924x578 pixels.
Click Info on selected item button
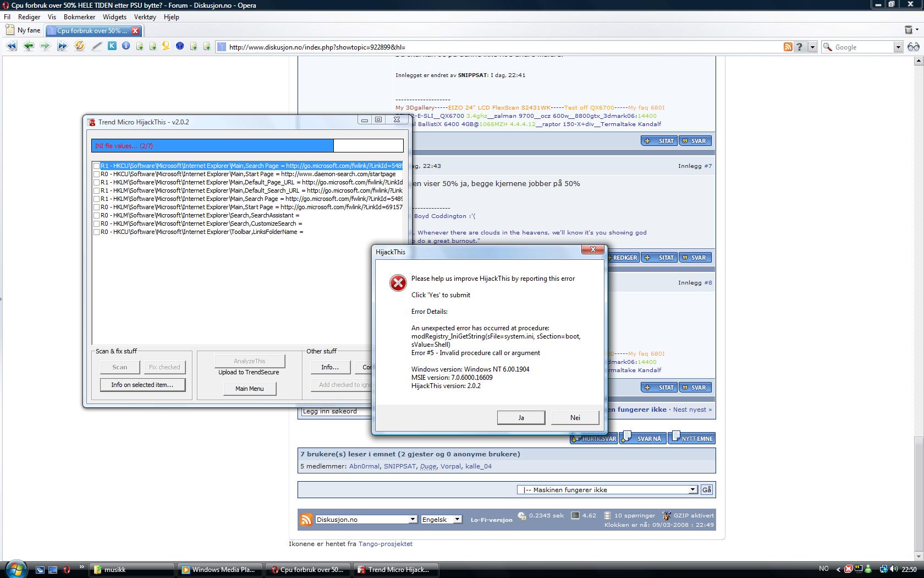[x=142, y=385]
